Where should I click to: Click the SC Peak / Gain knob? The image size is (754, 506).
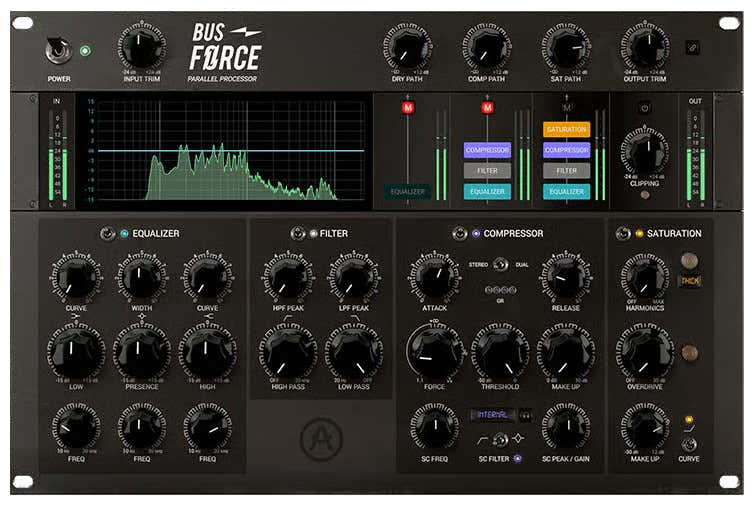(566, 428)
